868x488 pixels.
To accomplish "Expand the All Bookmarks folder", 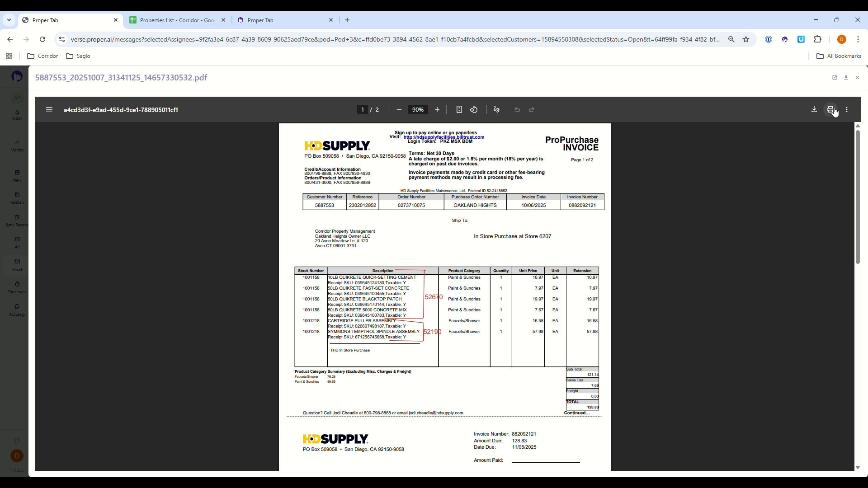I will [839, 56].
